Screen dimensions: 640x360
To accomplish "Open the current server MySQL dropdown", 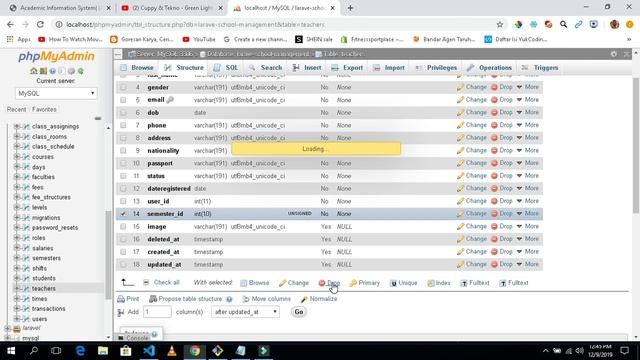I will click(56, 93).
